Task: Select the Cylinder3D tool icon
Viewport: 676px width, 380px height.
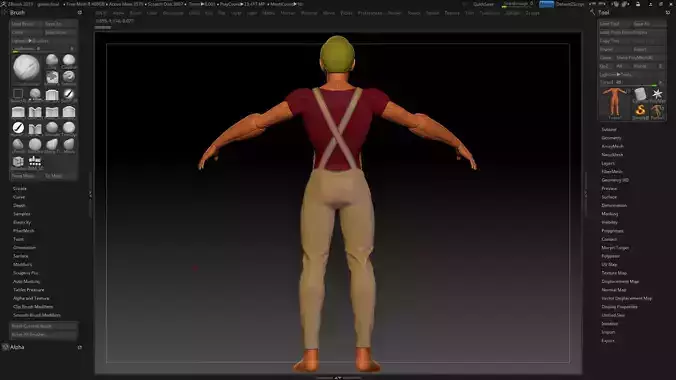Action: tap(640, 95)
